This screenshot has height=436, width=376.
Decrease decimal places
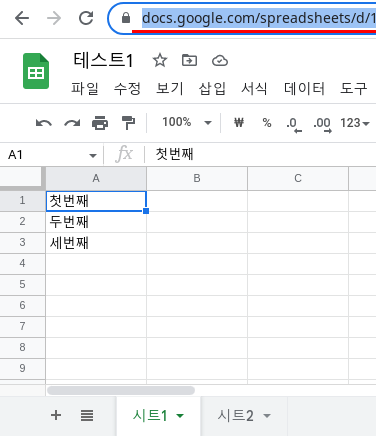click(x=294, y=125)
